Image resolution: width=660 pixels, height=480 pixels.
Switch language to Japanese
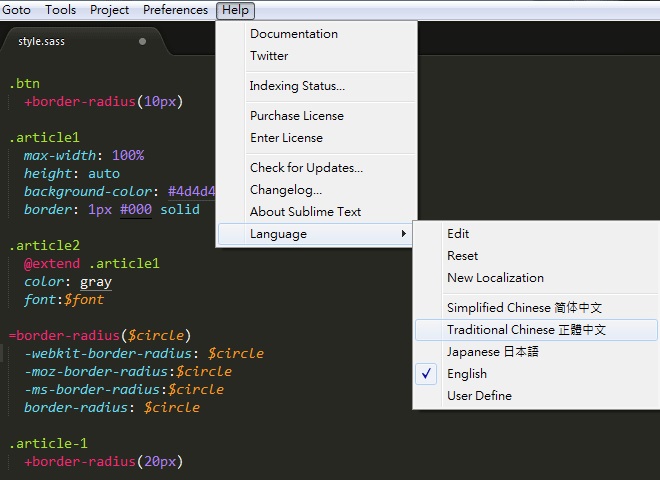click(x=535, y=352)
